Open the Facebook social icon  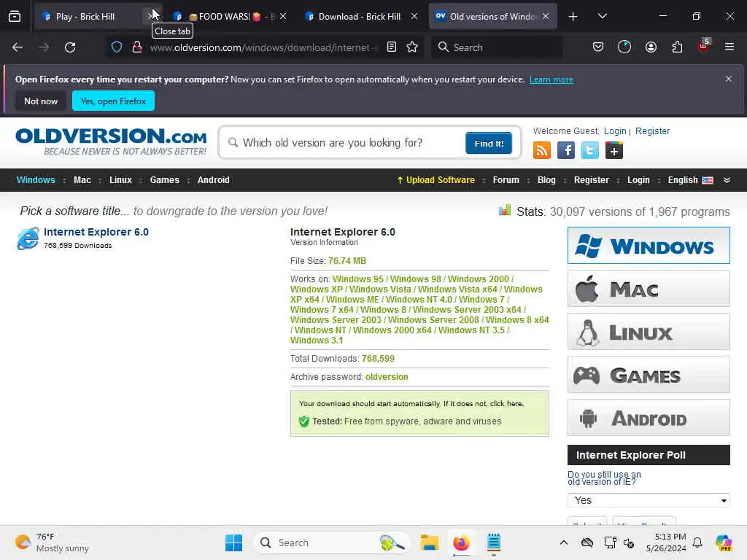(x=566, y=150)
